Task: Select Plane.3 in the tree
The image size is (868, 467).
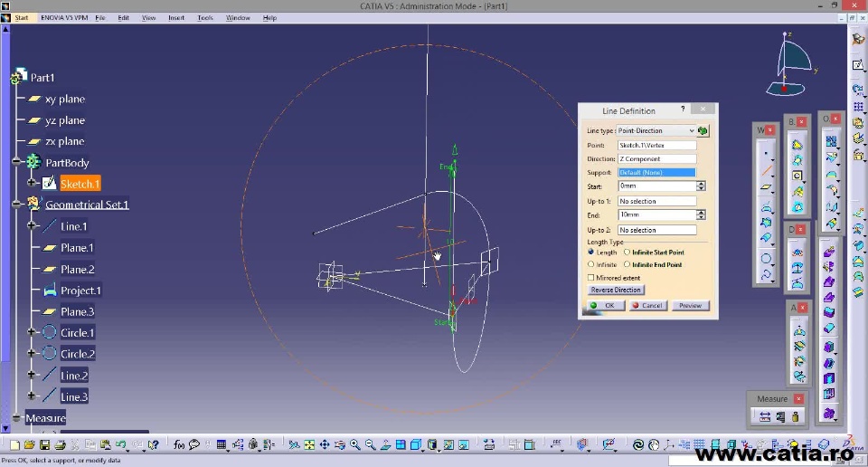Action: pos(77,311)
